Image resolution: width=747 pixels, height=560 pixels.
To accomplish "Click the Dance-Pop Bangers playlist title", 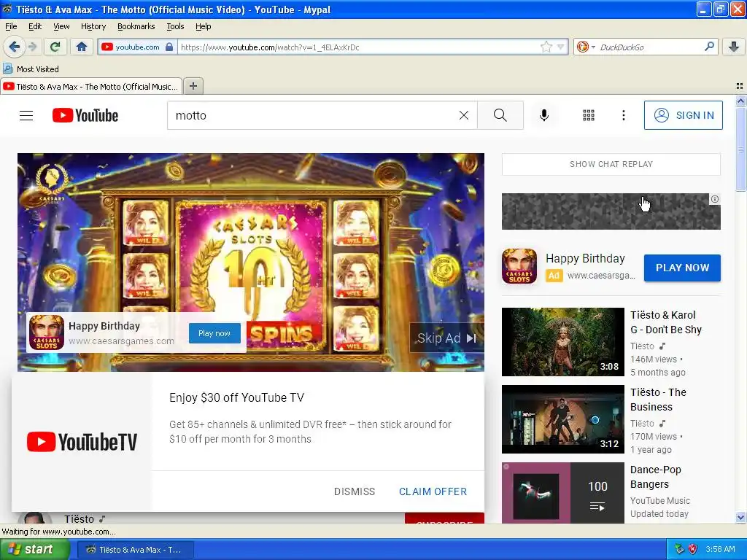I will point(656,477).
